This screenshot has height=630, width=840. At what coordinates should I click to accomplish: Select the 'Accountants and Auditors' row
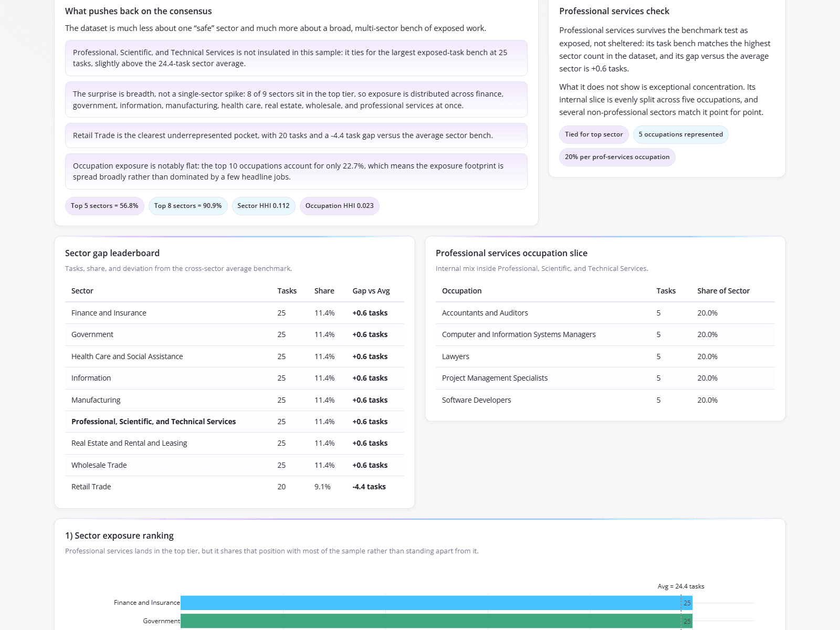click(605, 313)
